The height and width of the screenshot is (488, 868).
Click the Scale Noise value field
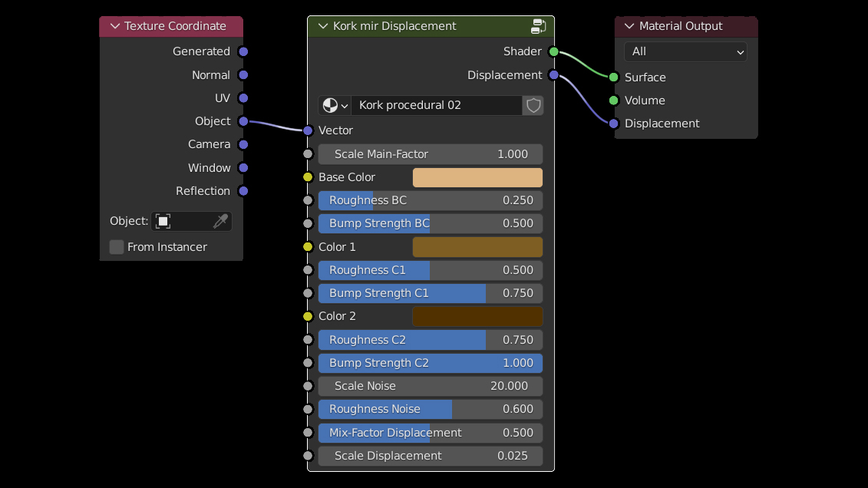[431, 386]
